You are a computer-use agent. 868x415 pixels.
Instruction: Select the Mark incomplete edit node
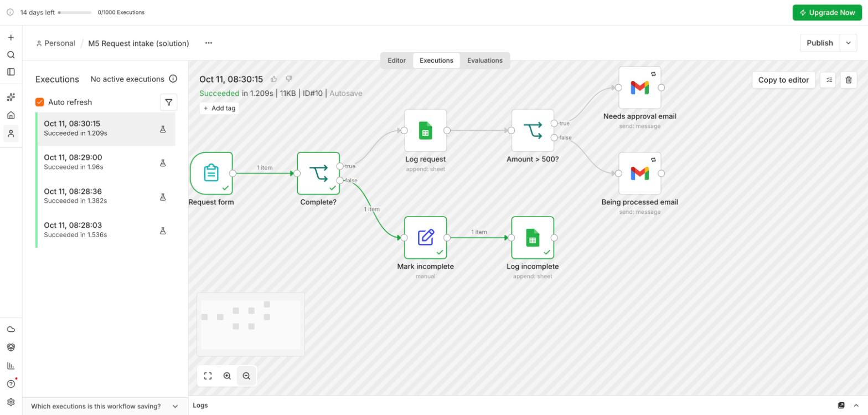426,238
